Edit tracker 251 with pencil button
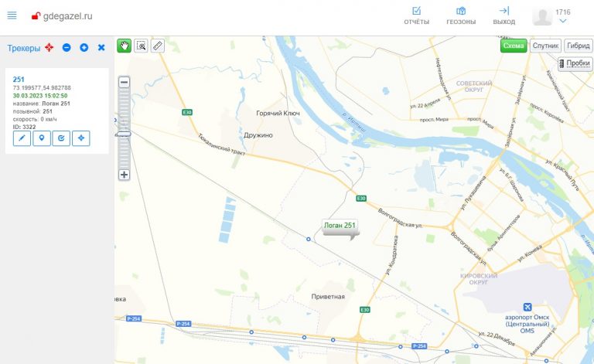The image size is (594, 364). 22,138
